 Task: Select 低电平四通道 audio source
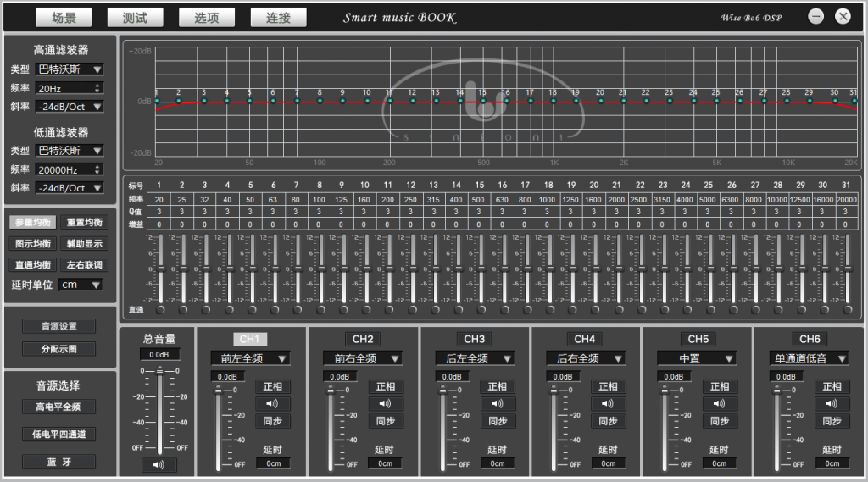coord(58,434)
